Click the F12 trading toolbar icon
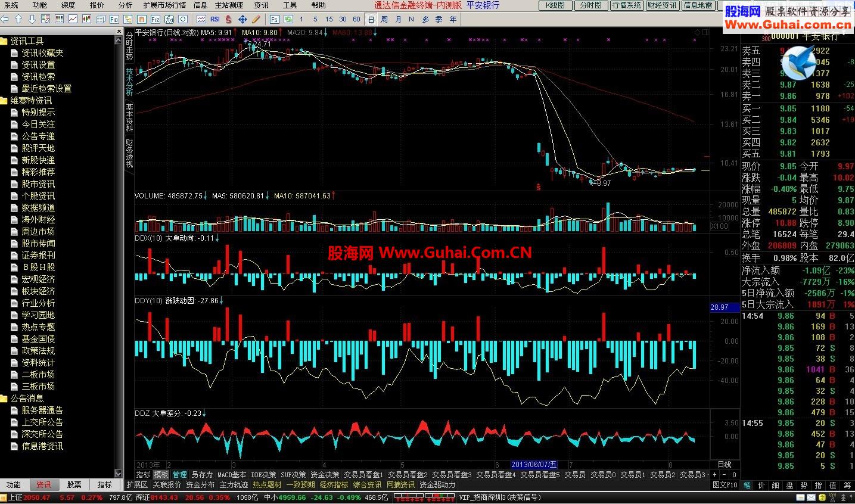 click(x=156, y=19)
